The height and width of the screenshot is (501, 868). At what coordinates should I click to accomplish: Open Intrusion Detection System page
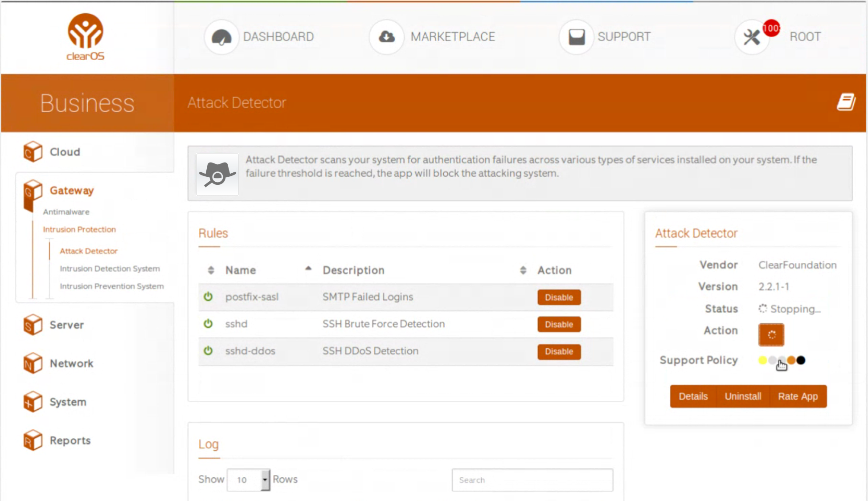[x=110, y=269]
